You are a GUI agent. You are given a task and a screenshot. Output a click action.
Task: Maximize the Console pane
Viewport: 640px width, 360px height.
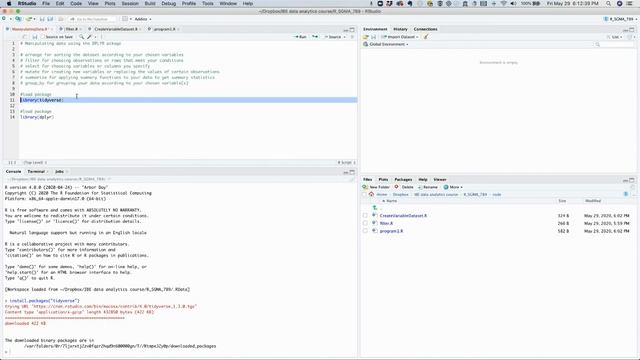[352, 172]
